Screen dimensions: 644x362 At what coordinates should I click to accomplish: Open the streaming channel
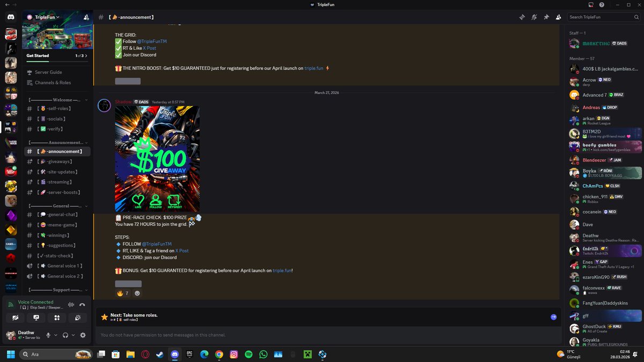tap(56, 182)
